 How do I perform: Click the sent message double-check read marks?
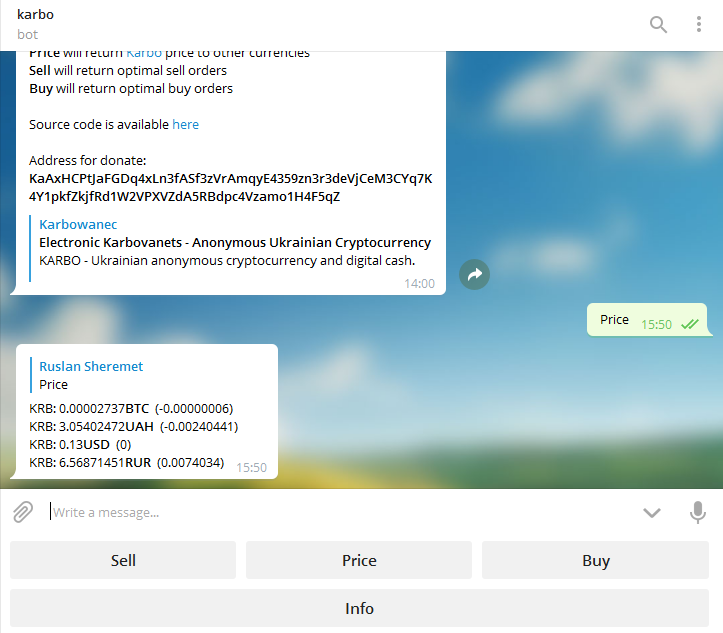(690, 324)
